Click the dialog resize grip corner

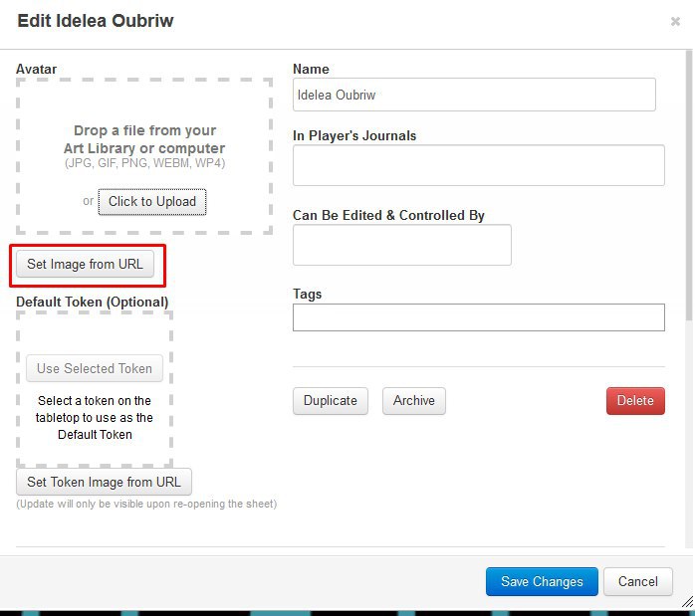[687, 602]
